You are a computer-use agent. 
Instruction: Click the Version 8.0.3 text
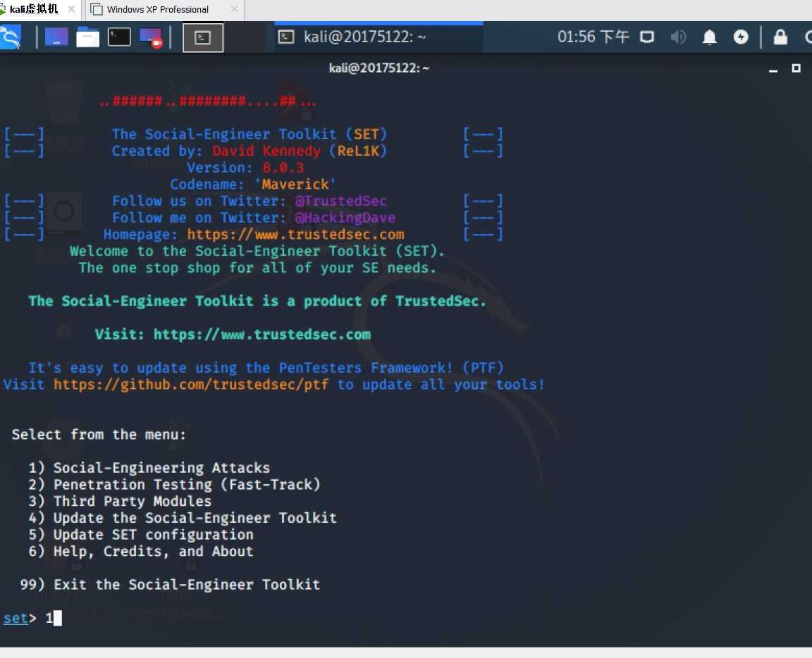click(x=245, y=168)
